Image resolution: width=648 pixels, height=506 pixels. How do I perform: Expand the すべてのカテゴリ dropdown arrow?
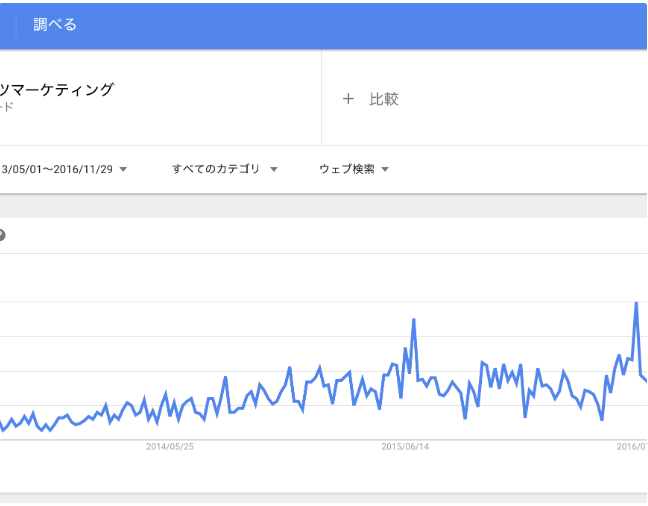coord(274,169)
